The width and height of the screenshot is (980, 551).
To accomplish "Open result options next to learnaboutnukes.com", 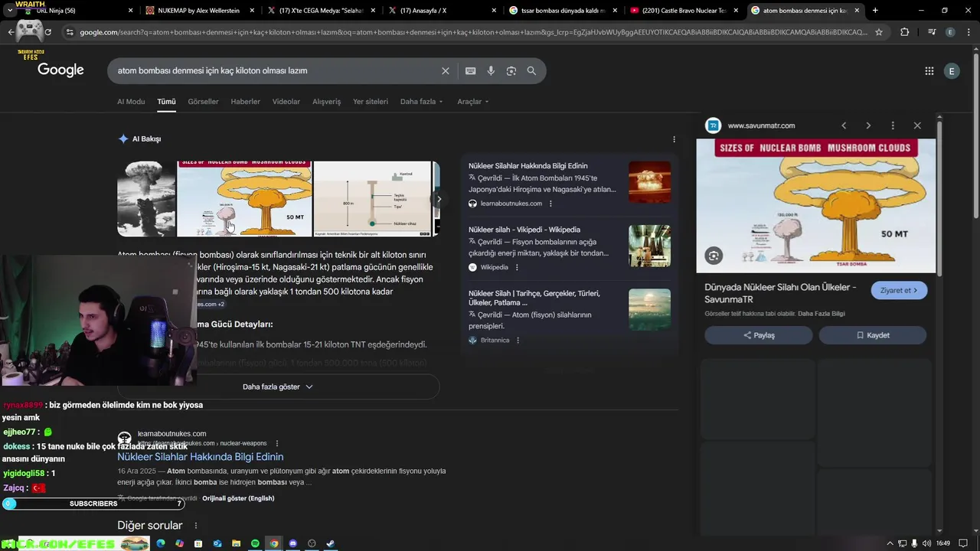I will [277, 443].
